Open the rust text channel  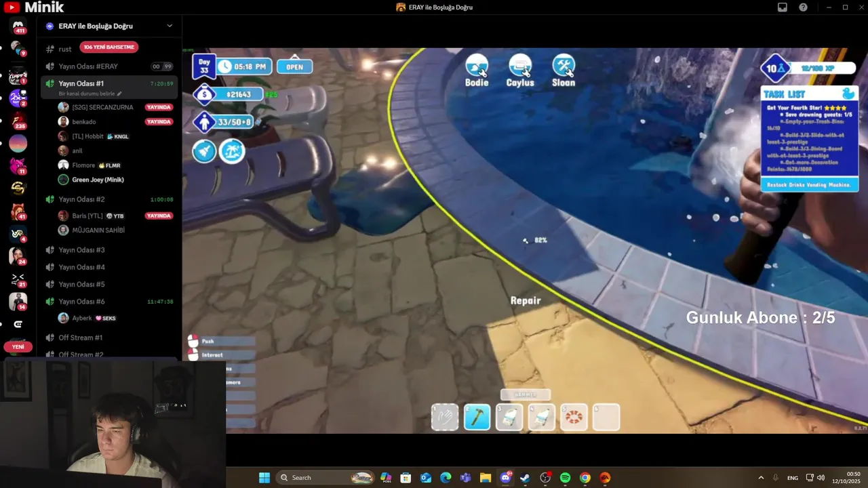[64, 49]
